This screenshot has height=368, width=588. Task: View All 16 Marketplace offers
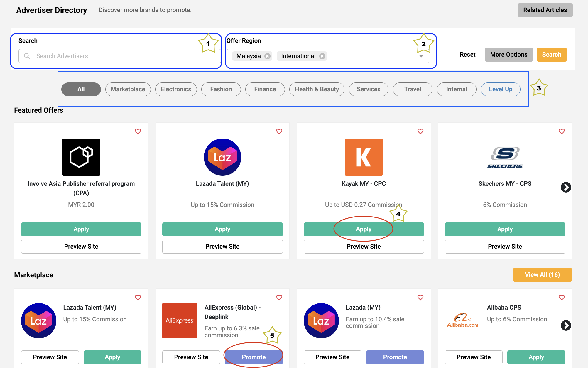[542, 275]
